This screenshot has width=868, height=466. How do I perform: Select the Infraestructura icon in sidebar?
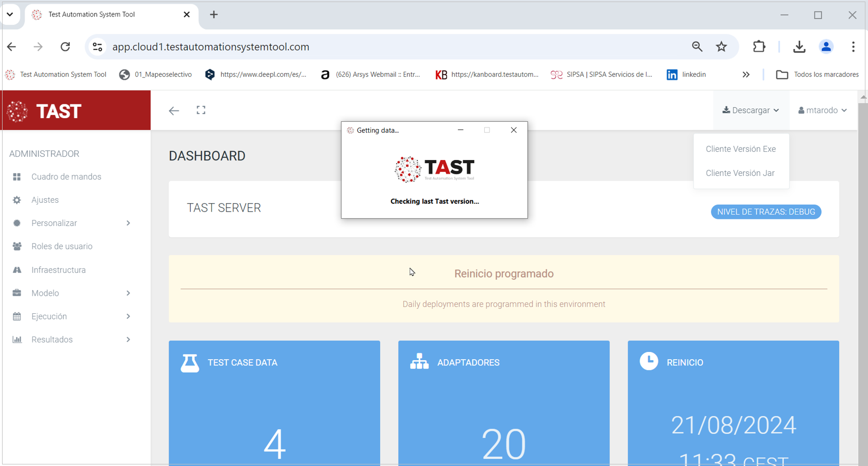click(x=17, y=269)
